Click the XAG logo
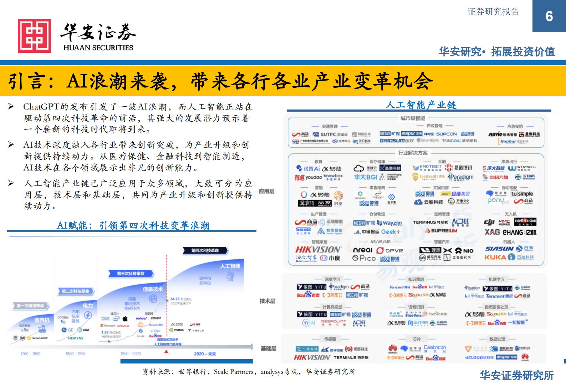This screenshot has height=392, width=566. pos(492,232)
